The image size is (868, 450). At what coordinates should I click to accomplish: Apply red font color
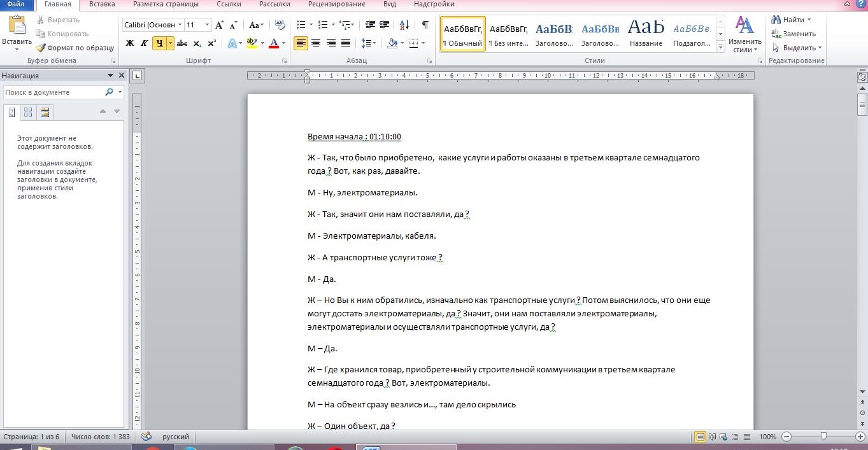(x=274, y=43)
